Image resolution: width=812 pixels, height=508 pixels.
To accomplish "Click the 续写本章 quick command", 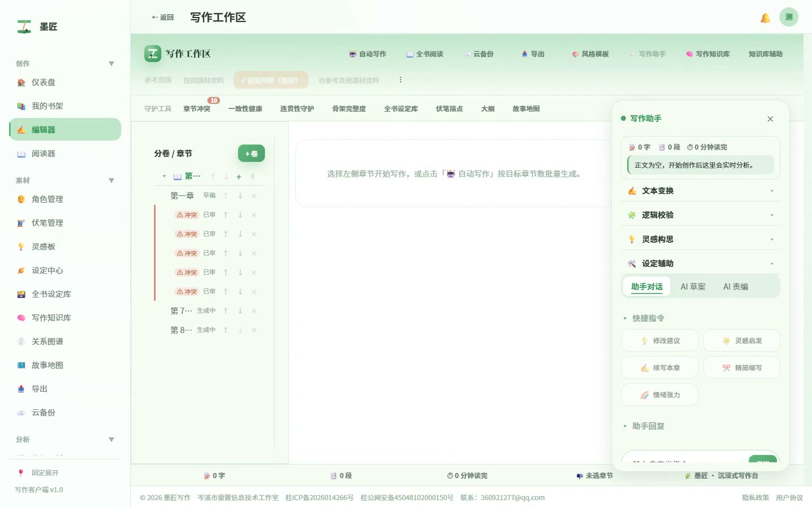I will pyautogui.click(x=660, y=368).
